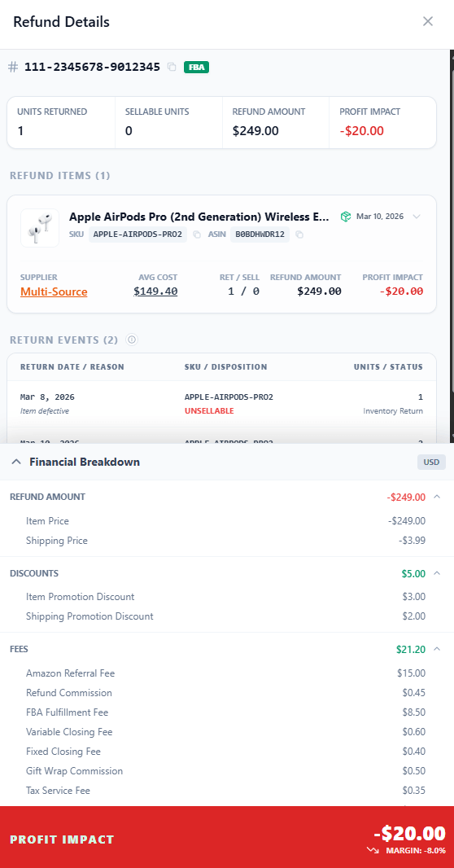Click 'Inventory Return' status text
Image resolution: width=454 pixels, height=868 pixels.
click(x=393, y=410)
